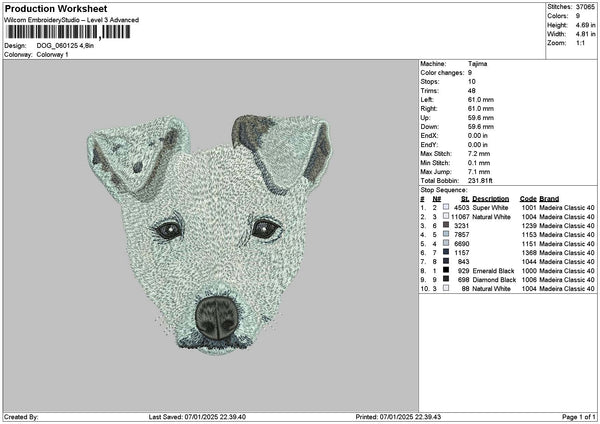Click the Description column header
This screenshot has height=424, width=600.
click(491, 198)
